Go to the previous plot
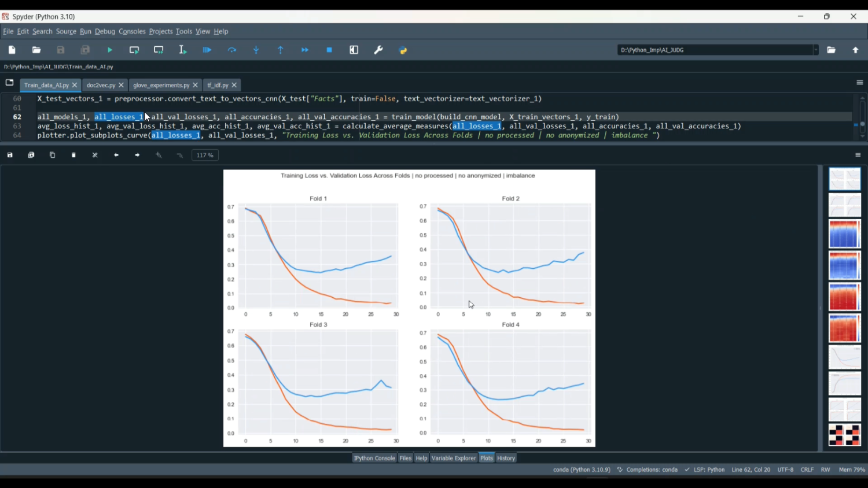 [116, 155]
